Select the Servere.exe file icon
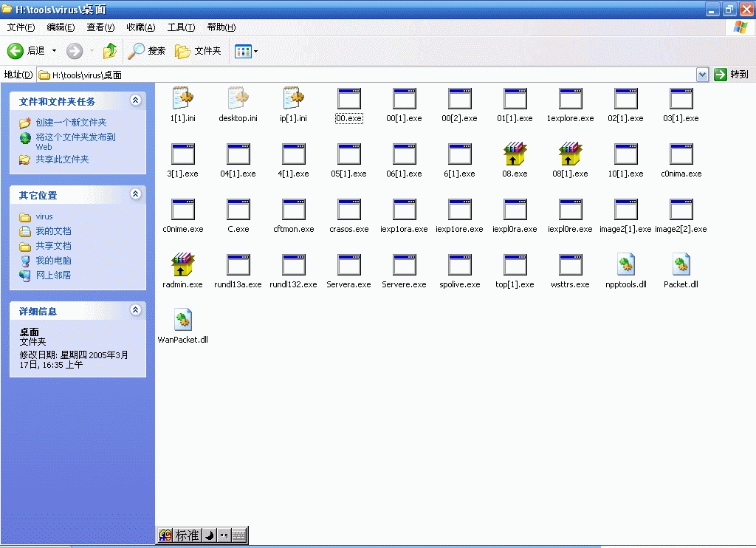 [405, 264]
